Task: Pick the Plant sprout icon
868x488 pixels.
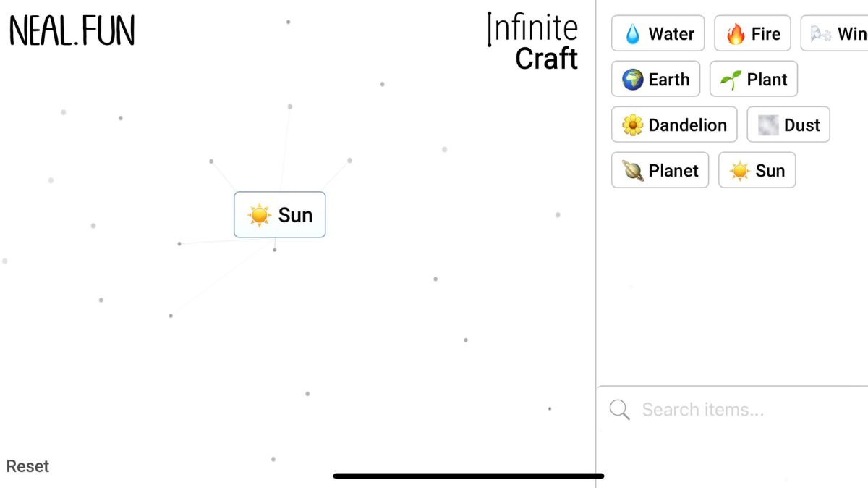Action: [x=730, y=79]
